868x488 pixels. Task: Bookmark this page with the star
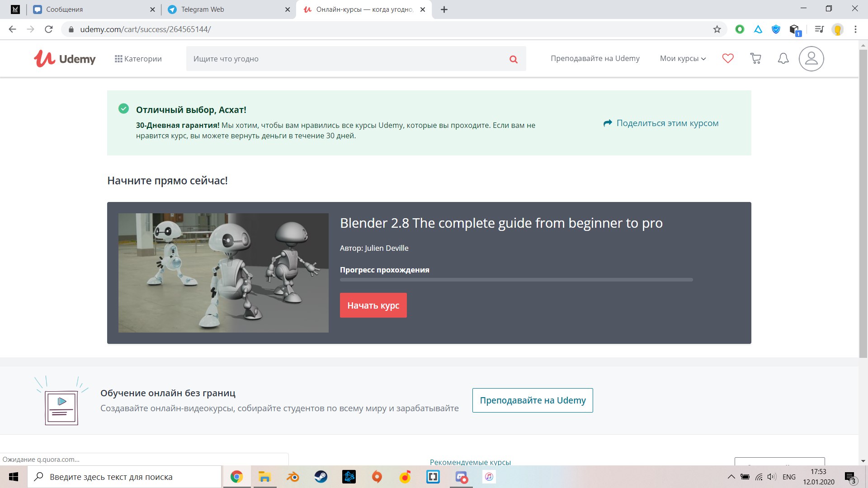[x=717, y=29]
